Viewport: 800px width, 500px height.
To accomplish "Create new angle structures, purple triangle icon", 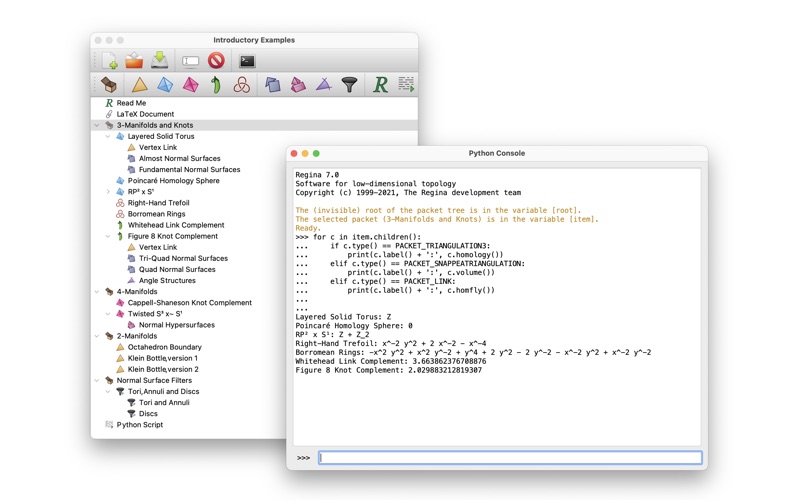I will [323, 85].
